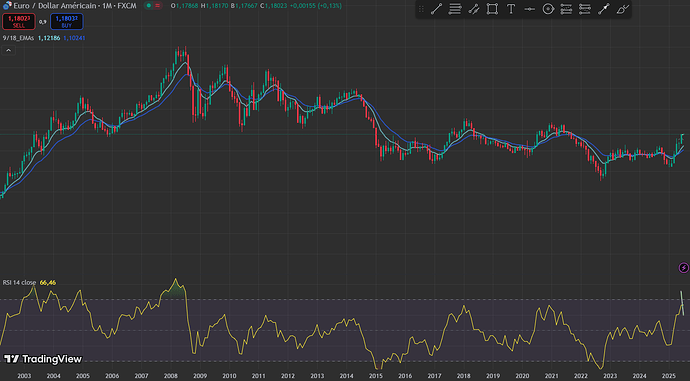Grab the drawing toolbar drag handle
Viewport: 690px width, 381px height.
(x=421, y=9)
